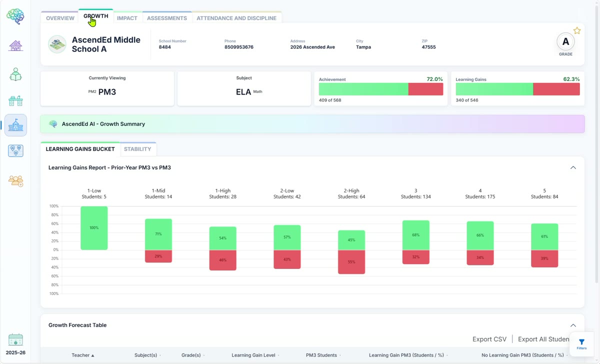Viewport: 600px width, 364px height.
Task: Select the Learning Gains Bucket tab
Action: [x=80, y=149]
